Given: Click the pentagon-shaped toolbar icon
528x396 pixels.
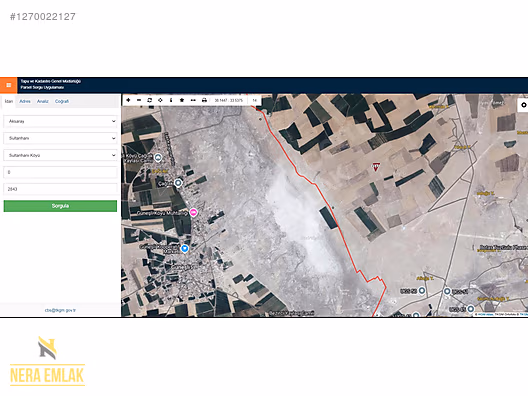Looking at the screenshot, I should click(x=182, y=100).
